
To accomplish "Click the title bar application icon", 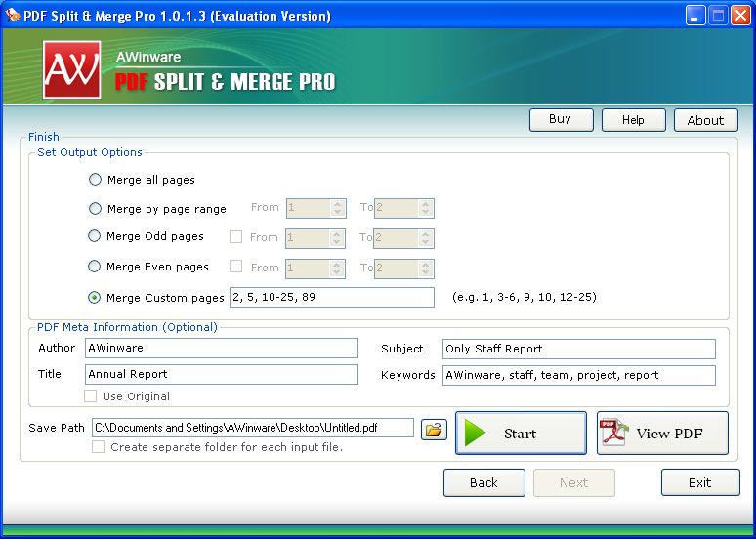I will (13, 16).
